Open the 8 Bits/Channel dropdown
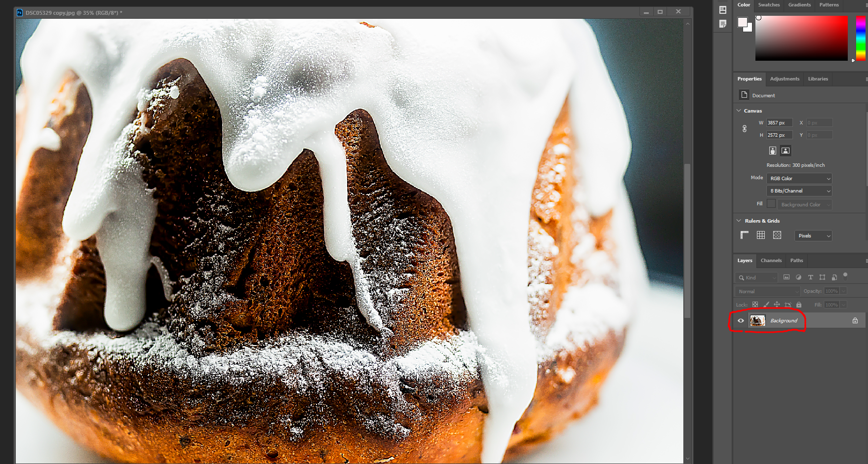The image size is (868, 464). tap(799, 191)
